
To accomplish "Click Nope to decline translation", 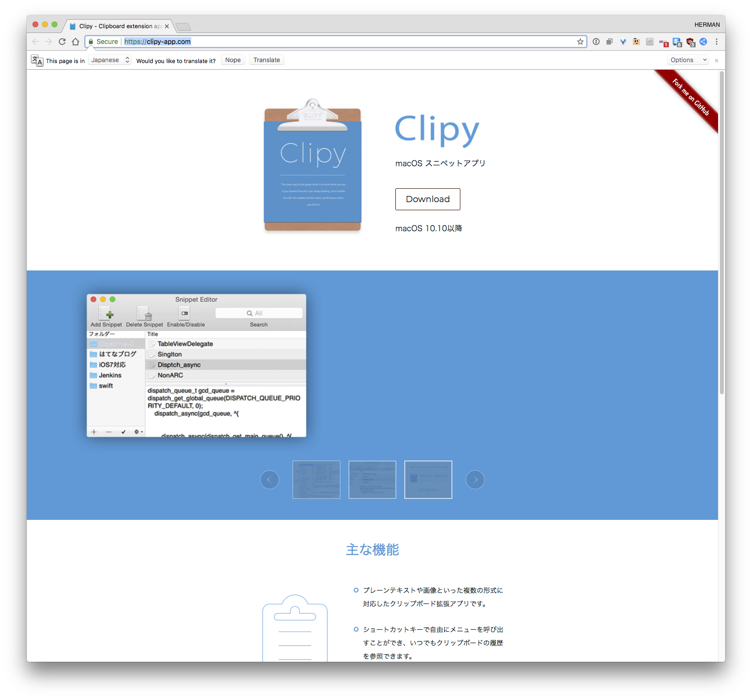I will click(233, 60).
